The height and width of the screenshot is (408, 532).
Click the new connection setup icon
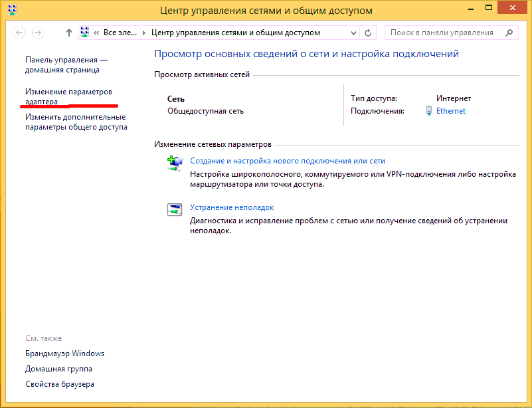[175, 163]
